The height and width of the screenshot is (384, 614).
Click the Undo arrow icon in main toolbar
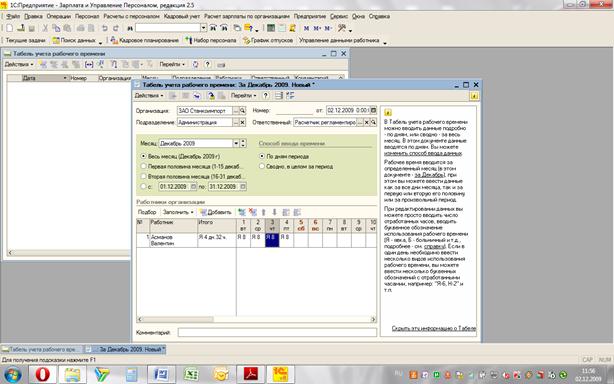(x=105, y=28)
